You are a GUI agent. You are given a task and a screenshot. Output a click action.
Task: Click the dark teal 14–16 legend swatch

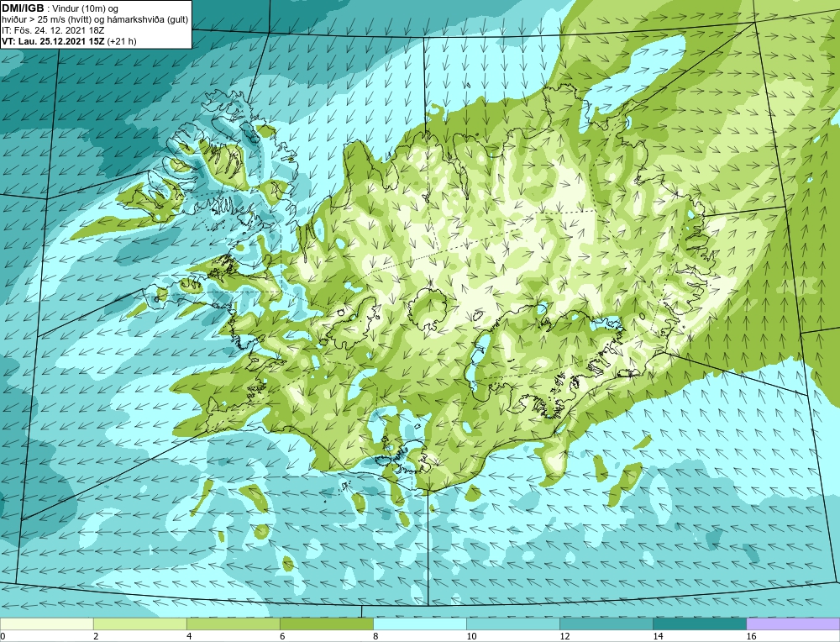[x=699, y=624]
